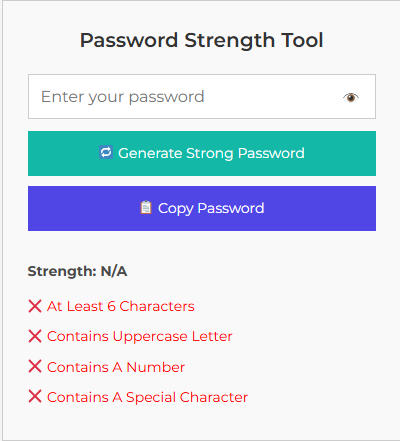The image size is (400, 441).
Task: Click the Strength: N/A label
Action: [x=77, y=271]
